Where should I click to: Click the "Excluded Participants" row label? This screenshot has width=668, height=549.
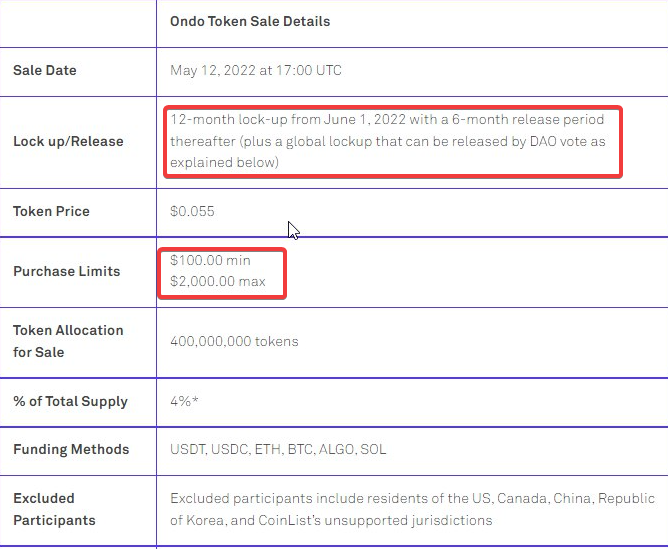54,509
